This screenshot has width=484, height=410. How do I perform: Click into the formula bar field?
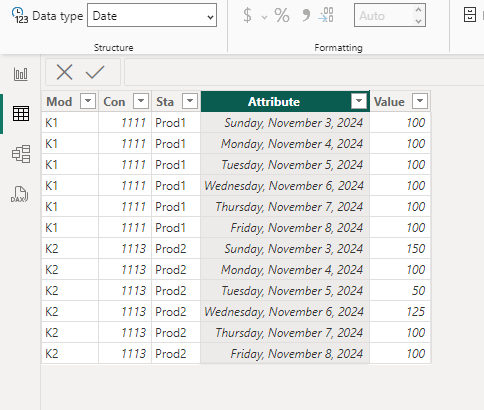point(304,72)
